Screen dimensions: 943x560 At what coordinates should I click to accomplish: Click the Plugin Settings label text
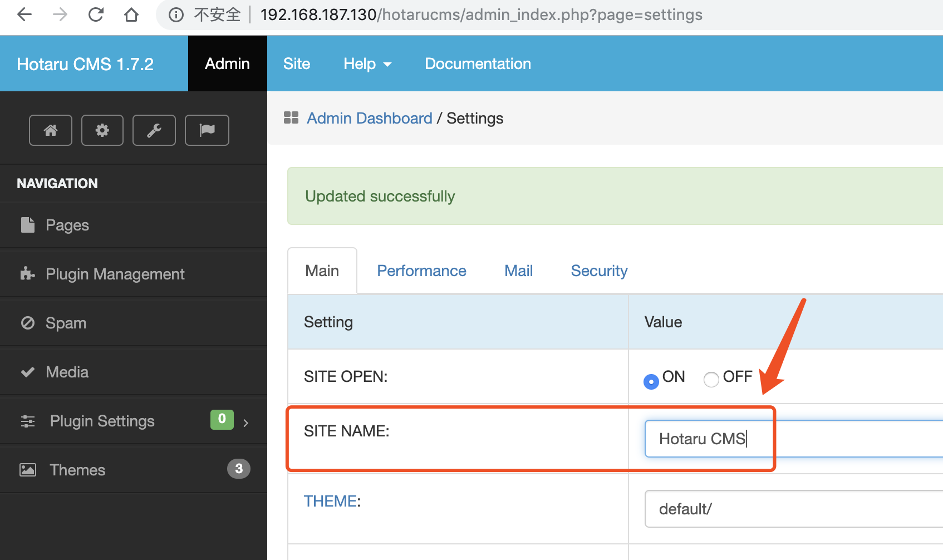point(102,421)
